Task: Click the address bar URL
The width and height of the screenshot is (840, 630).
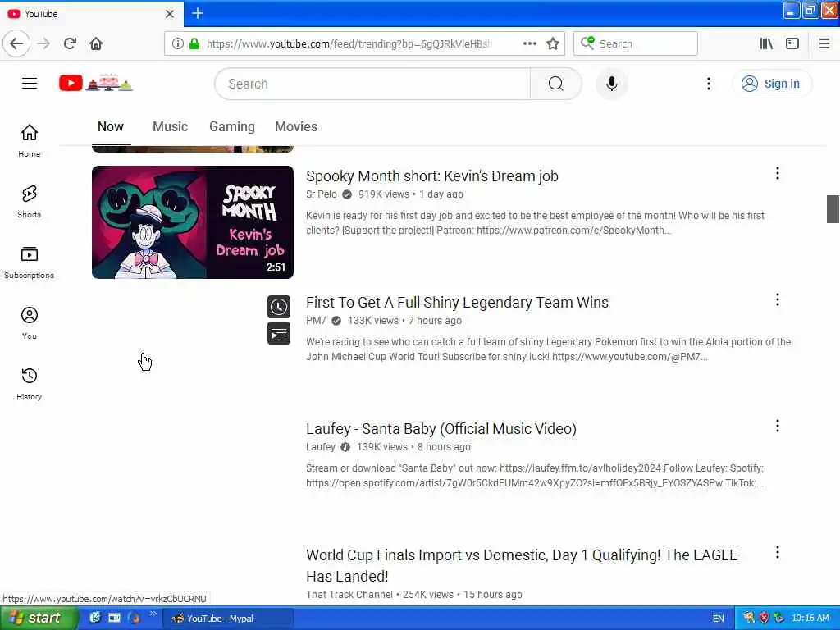Action: pos(348,43)
